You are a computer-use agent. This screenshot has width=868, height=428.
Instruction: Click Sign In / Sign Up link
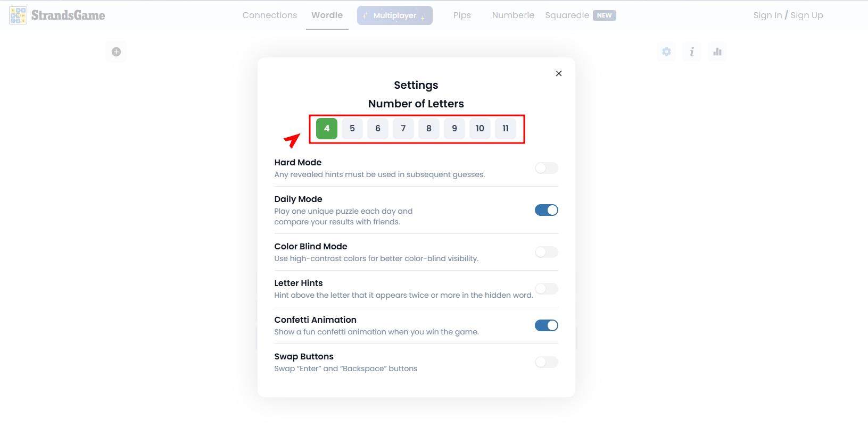788,15
